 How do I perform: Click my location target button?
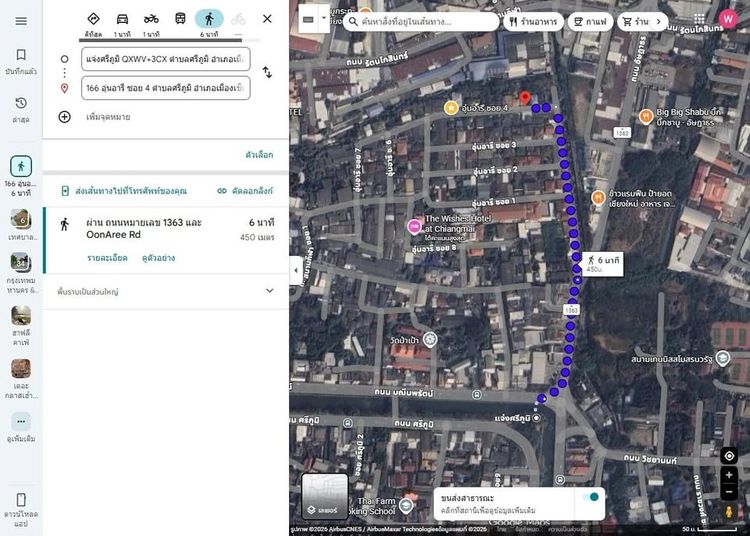click(729, 456)
